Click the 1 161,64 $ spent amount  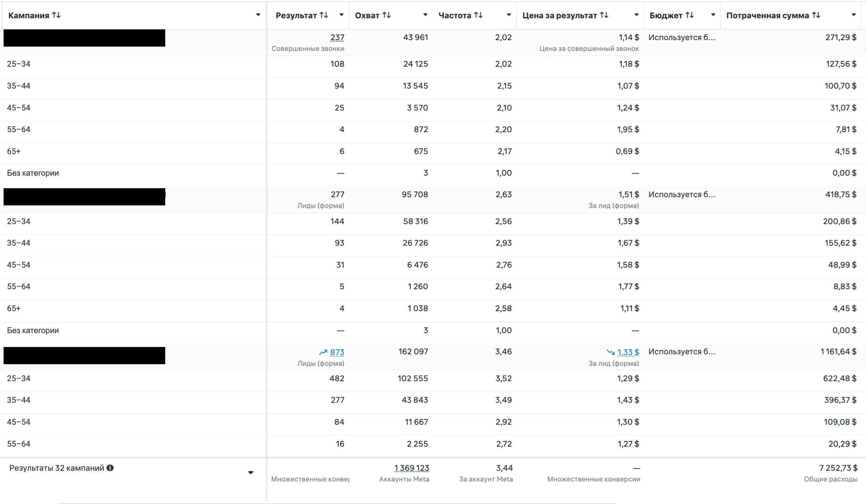pos(838,352)
